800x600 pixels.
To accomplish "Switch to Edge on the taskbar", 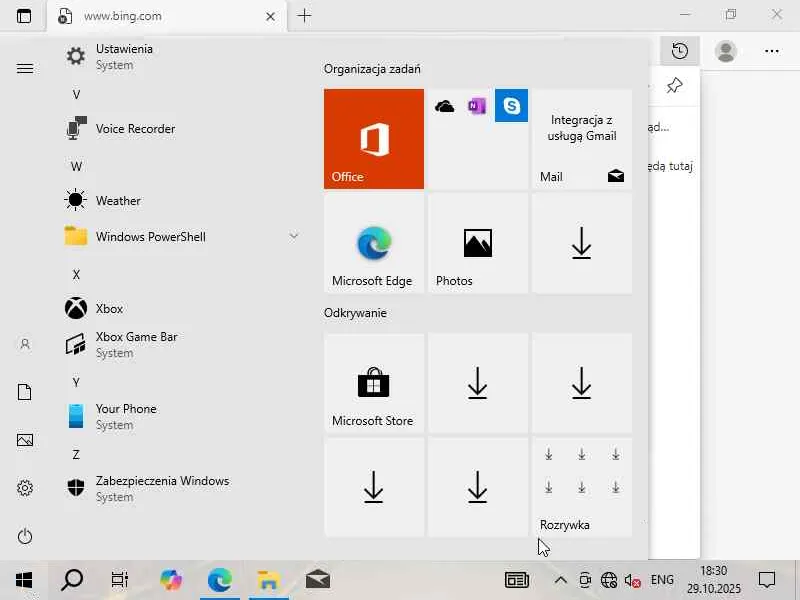I will (219, 580).
